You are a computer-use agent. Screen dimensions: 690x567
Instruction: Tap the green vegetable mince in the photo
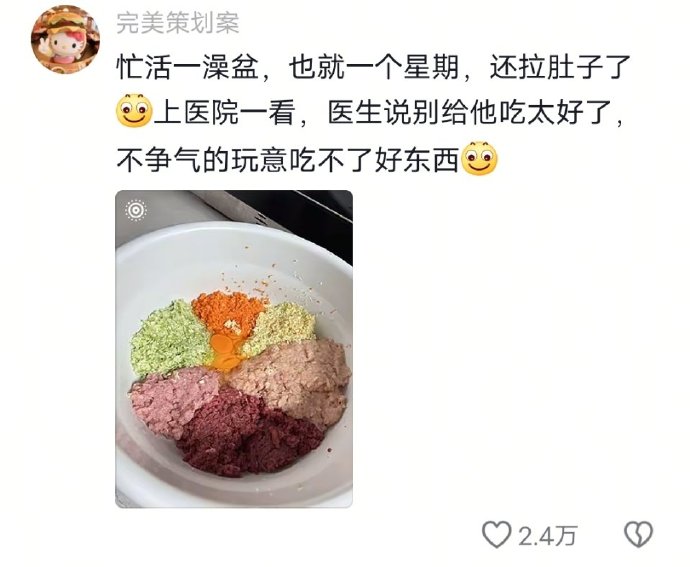167,339
